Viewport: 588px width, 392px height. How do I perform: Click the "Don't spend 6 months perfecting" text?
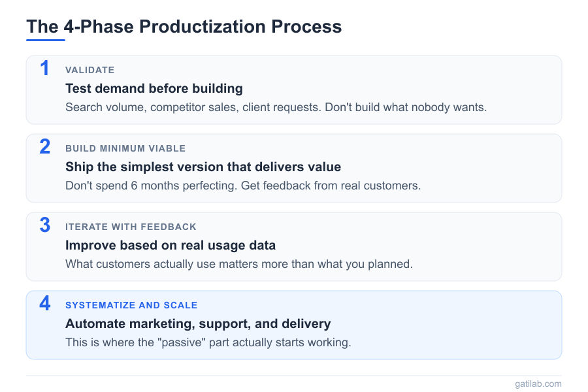pyautogui.click(x=243, y=186)
